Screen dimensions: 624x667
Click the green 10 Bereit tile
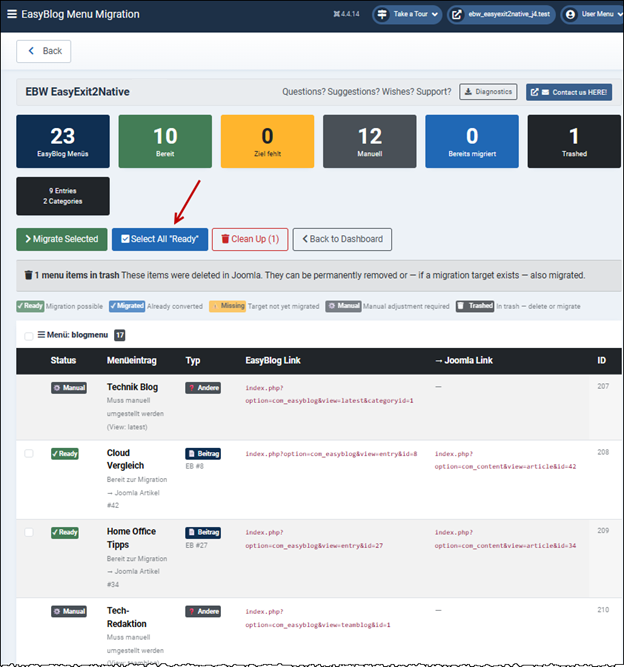click(165, 141)
